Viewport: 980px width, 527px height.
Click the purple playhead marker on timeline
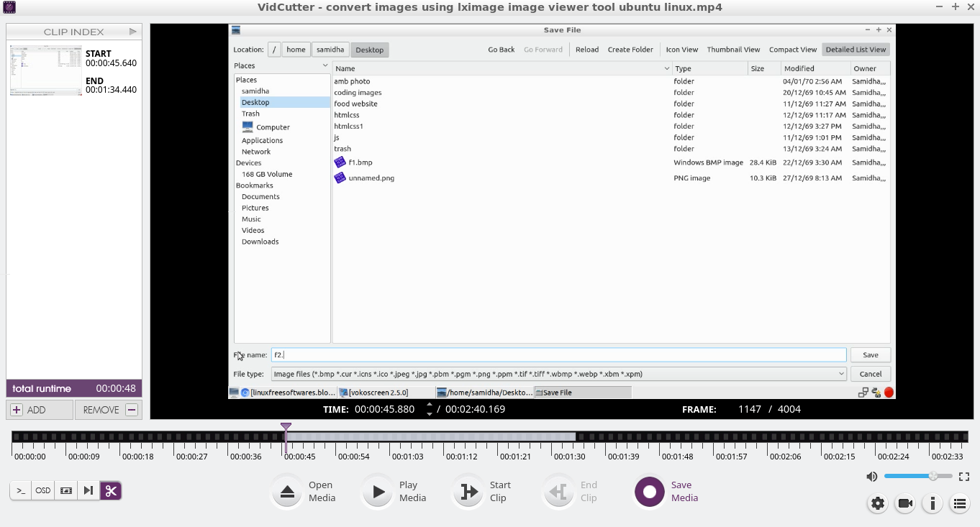click(x=286, y=428)
